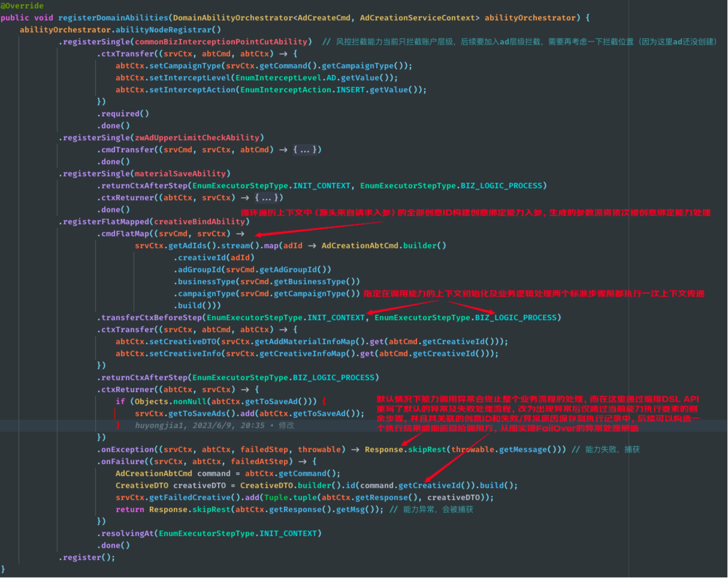Click zwAdUpperLimitCheckAbility argument

coord(197,138)
